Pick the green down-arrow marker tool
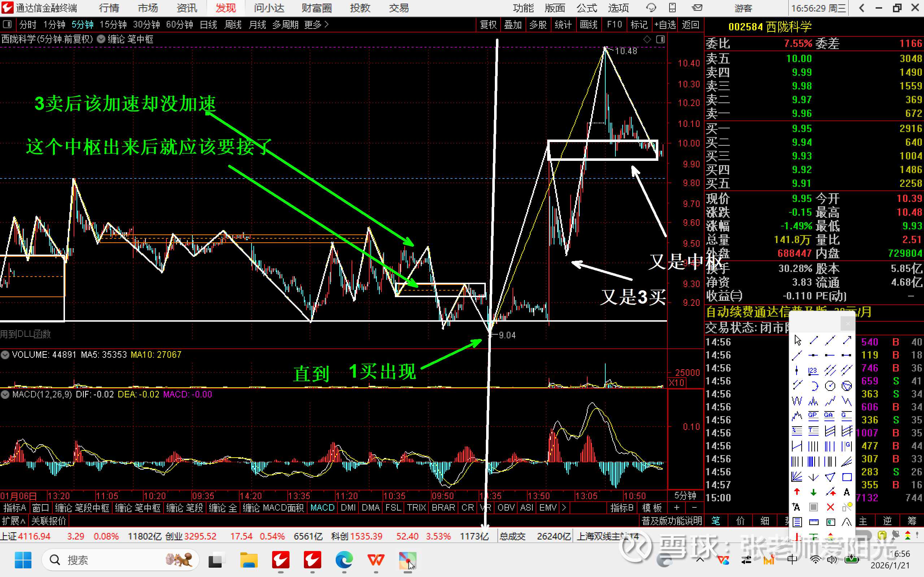Image resolution: width=924 pixels, height=577 pixels. click(x=814, y=492)
